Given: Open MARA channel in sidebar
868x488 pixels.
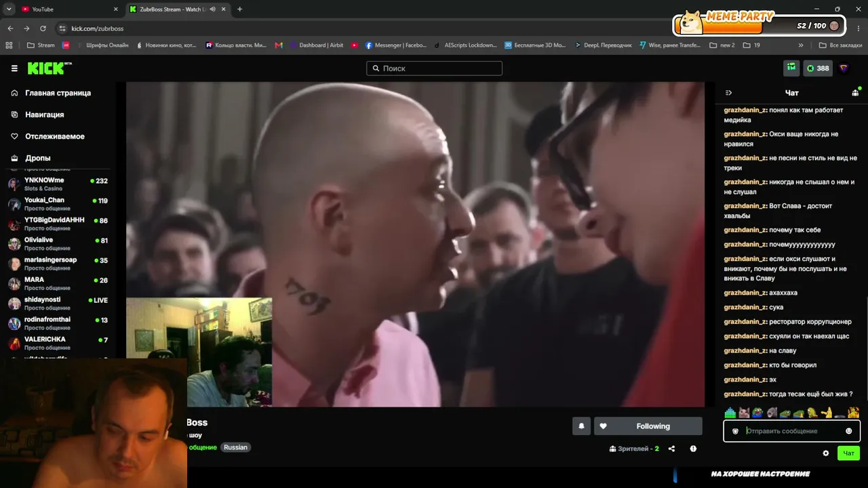Looking at the screenshot, I should pyautogui.click(x=58, y=283).
